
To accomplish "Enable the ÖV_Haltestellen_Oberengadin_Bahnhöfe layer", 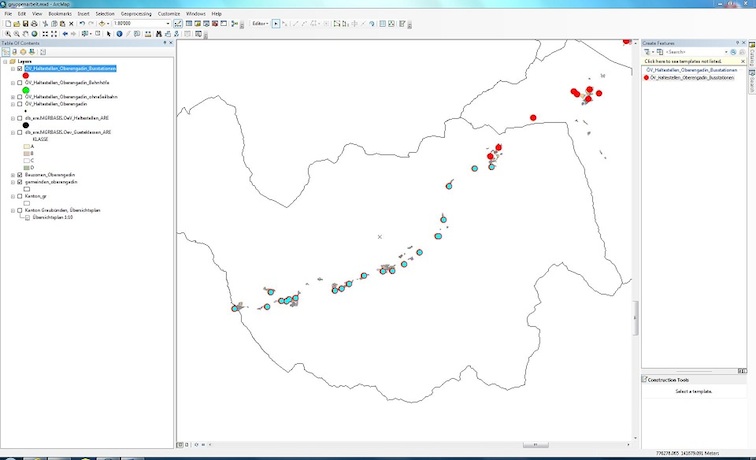I will 19,83.
